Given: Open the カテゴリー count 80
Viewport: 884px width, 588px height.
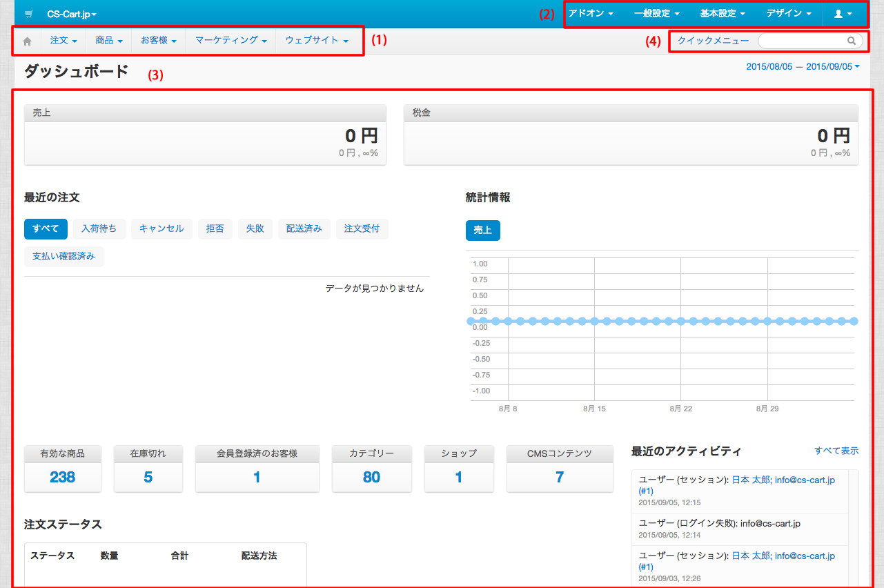Looking at the screenshot, I should click(371, 477).
